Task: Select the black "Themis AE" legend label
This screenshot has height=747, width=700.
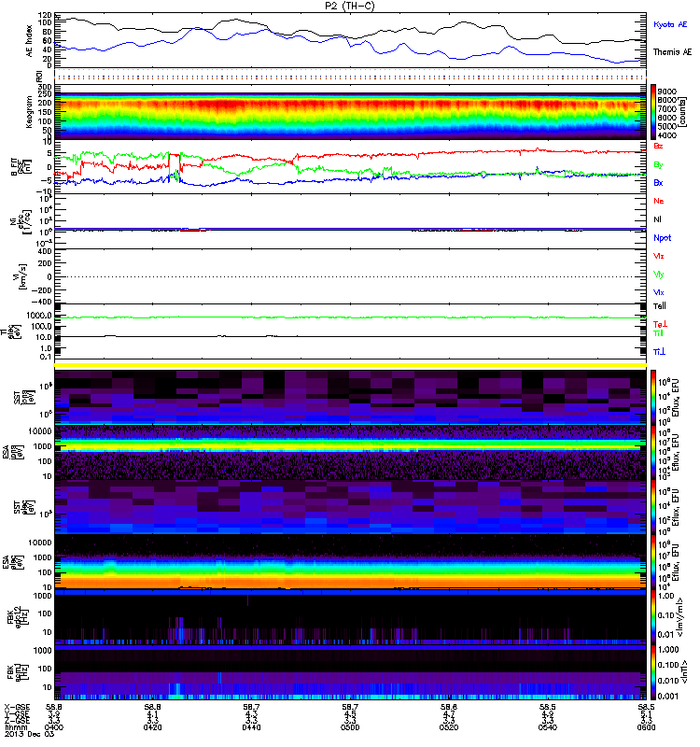Action: point(672,52)
